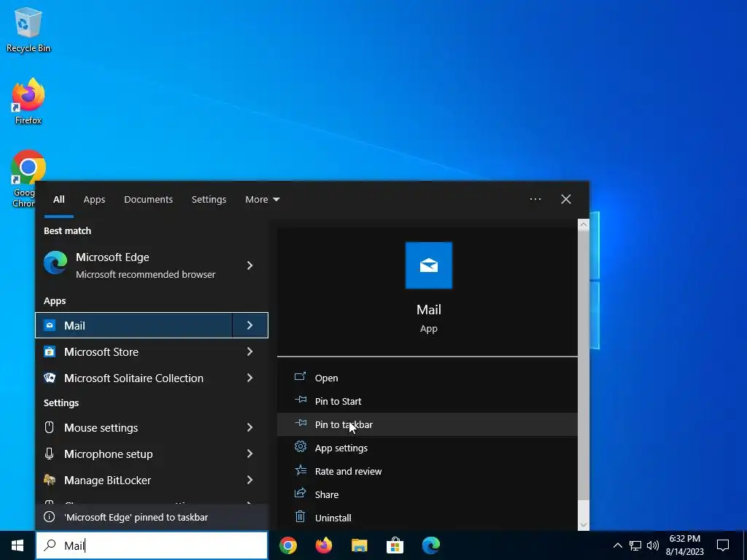Open Manage BitLocker result
This screenshot has height=560, width=747.
(133, 480)
